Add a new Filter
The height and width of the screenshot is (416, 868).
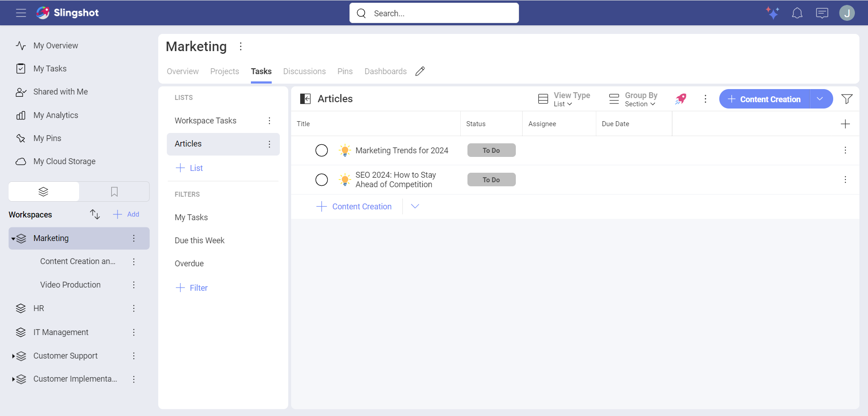(191, 288)
